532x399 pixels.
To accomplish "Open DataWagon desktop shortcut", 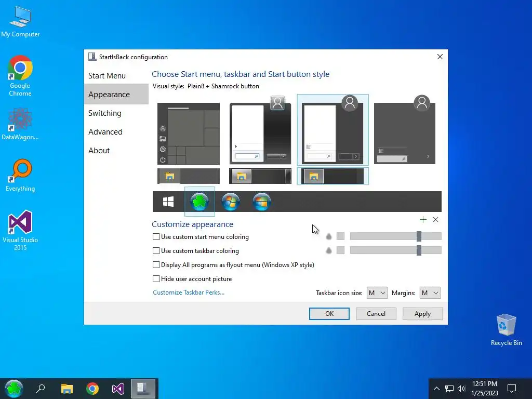I will pos(20,124).
